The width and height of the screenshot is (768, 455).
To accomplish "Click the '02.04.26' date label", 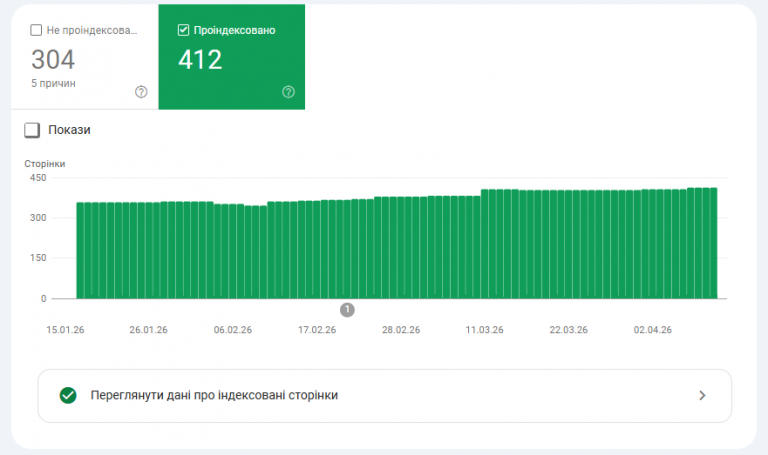I will 653,330.
